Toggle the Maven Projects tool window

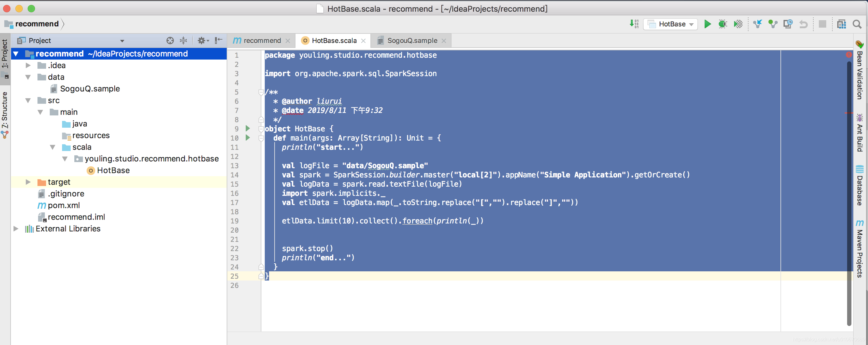[860, 248]
